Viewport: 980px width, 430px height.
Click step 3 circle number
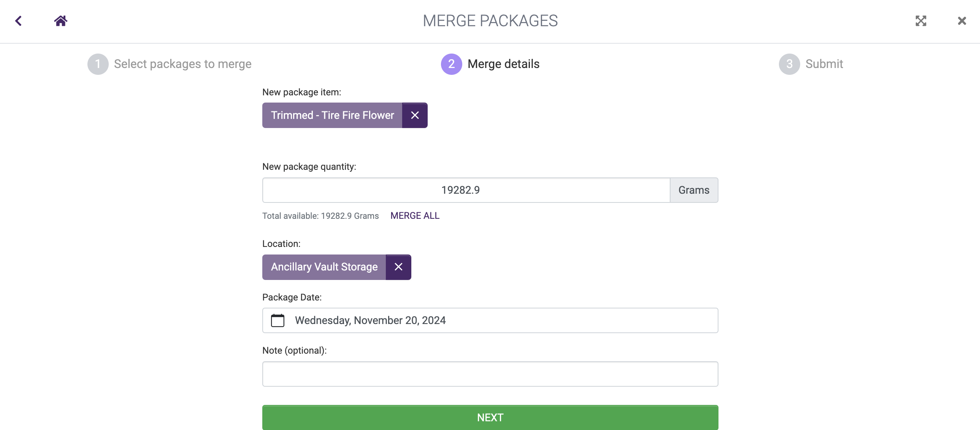click(x=789, y=64)
